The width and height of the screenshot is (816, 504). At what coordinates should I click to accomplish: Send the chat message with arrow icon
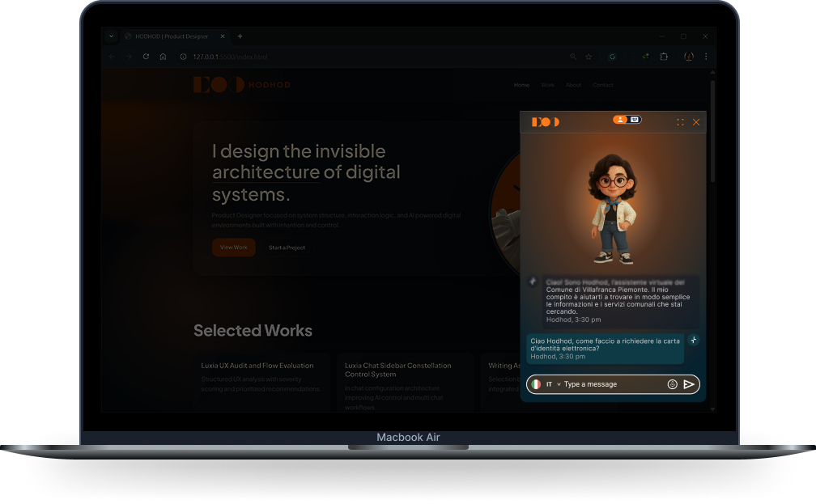click(688, 384)
